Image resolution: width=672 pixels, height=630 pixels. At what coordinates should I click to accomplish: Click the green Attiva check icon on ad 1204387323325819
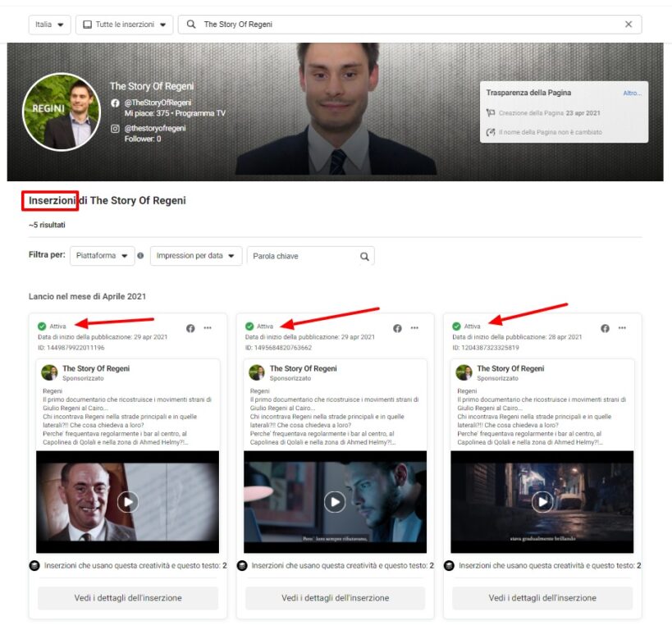[456, 326]
